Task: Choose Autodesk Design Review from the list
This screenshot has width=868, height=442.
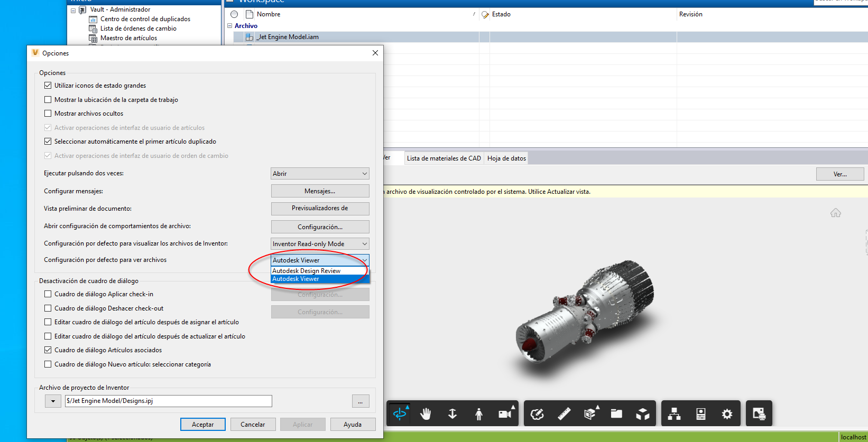Action: (x=319, y=271)
